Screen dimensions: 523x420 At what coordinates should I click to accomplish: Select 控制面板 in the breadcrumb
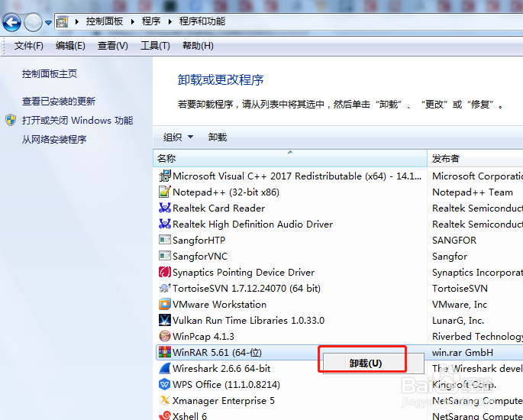(105, 21)
